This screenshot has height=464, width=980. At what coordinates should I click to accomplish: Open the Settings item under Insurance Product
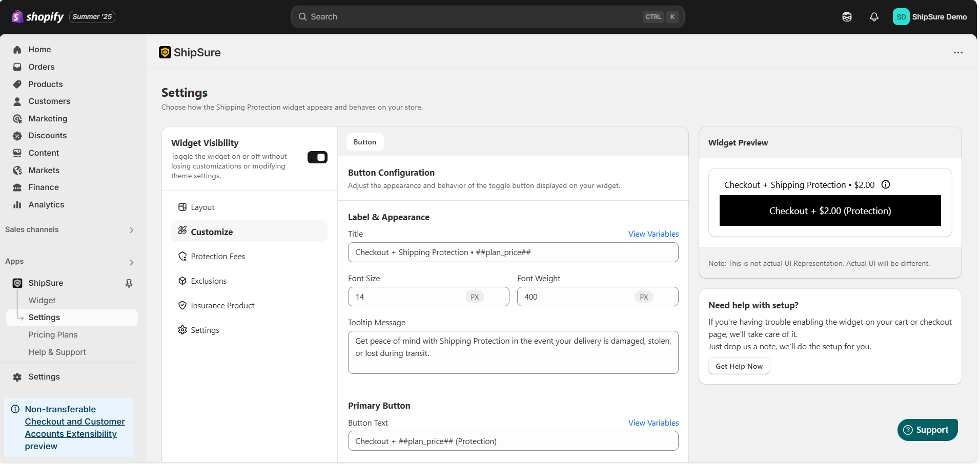pos(249,330)
